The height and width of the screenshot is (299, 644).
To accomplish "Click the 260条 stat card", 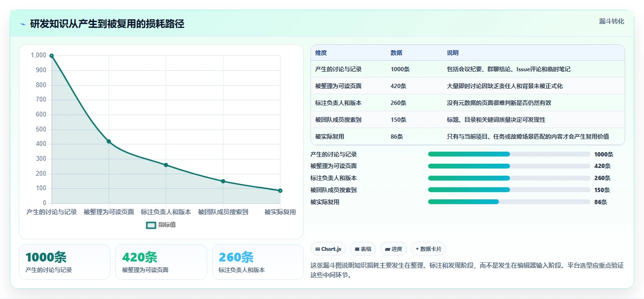I will pos(258,262).
